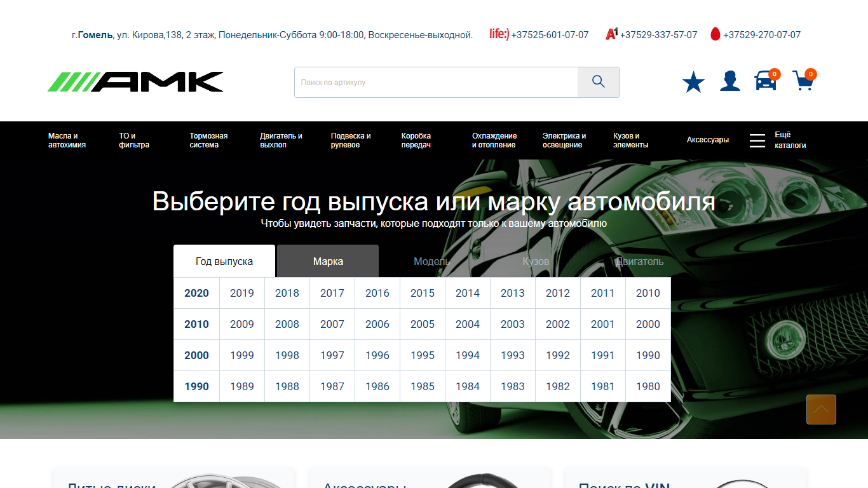Select year 2004

[x=467, y=324]
